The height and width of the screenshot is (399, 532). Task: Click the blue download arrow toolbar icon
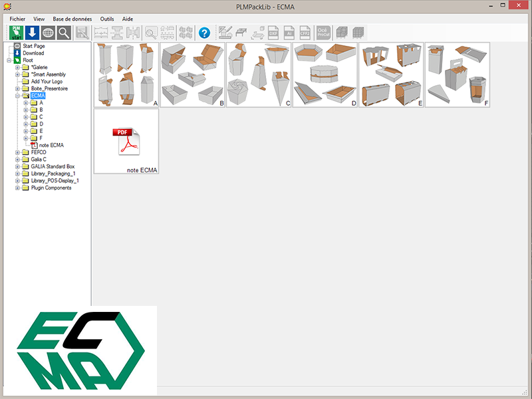(x=32, y=33)
